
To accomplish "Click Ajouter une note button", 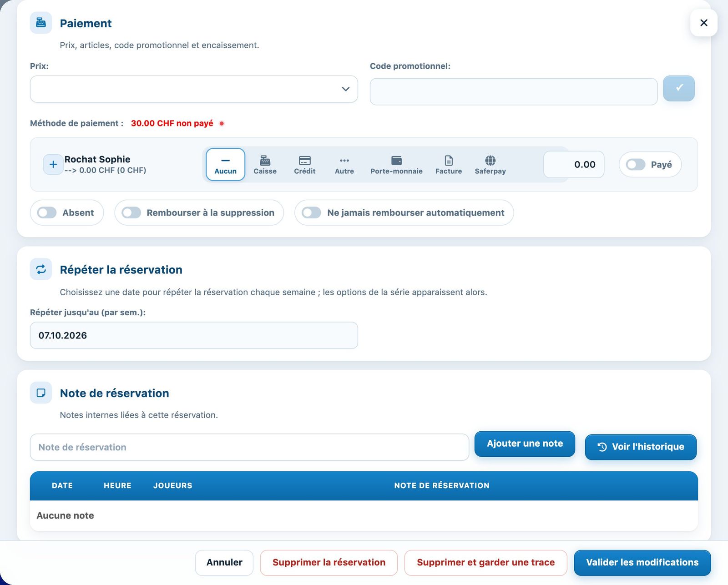I will pos(525,444).
